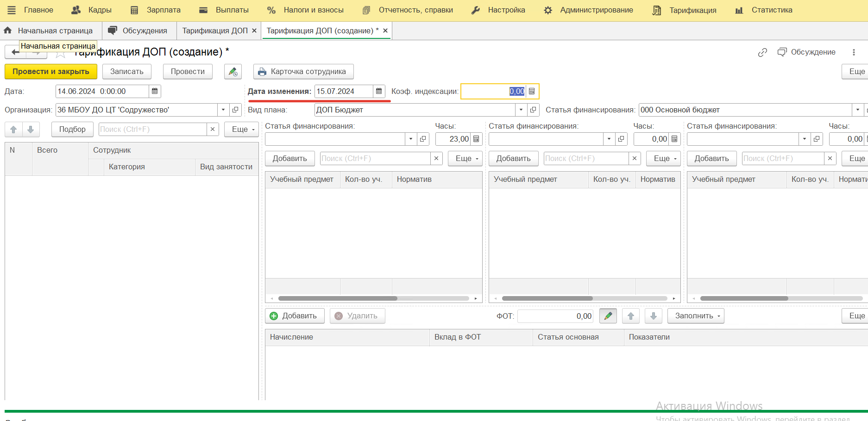Click the calendar icon next to Дата изменения
Screen dimensions: 868x421
pos(379,91)
